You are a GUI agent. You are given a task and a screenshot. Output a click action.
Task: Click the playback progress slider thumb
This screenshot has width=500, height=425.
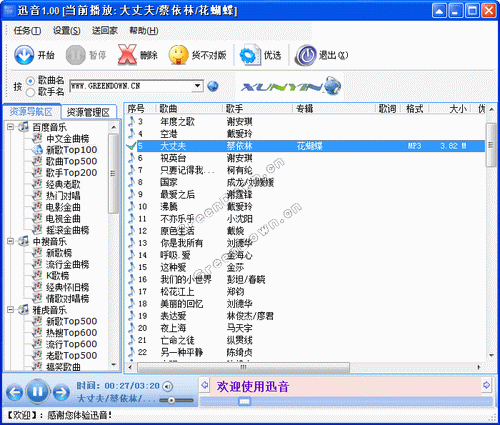click(x=244, y=402)
